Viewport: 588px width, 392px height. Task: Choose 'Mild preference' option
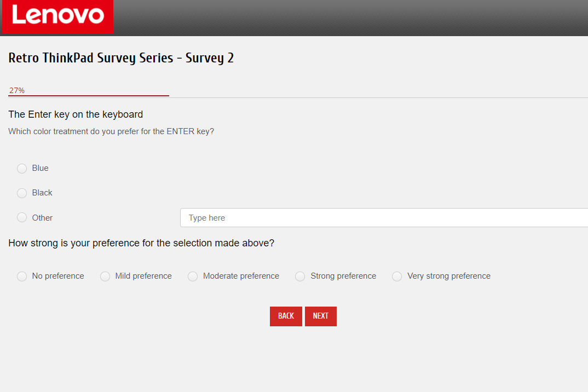[105, 276]
